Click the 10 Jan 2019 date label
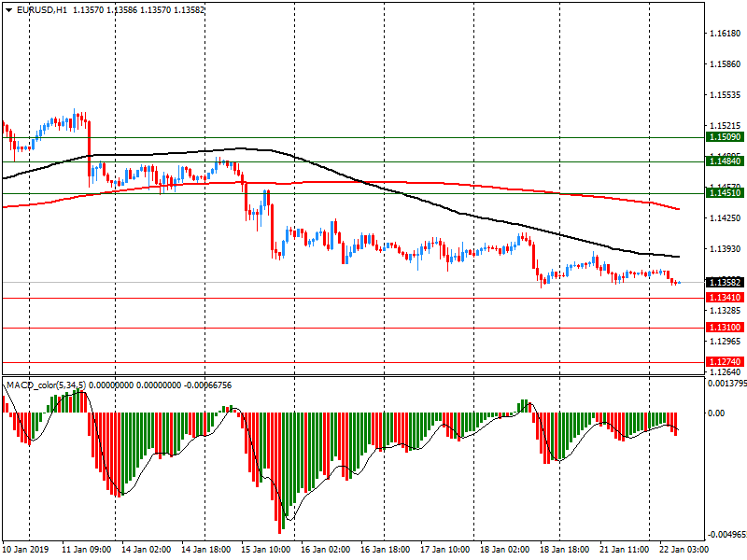Viewport: 747px width, 560px height. tap(26, 550)
